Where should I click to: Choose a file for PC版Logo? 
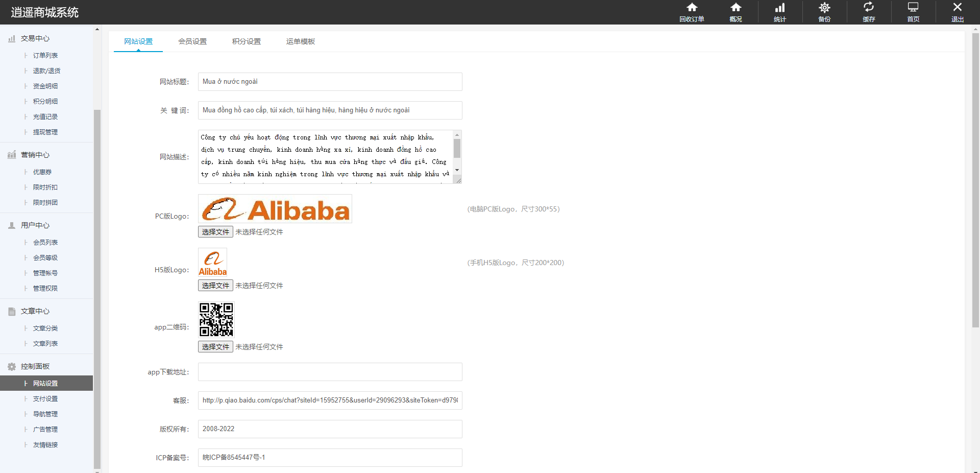(215, 232)
